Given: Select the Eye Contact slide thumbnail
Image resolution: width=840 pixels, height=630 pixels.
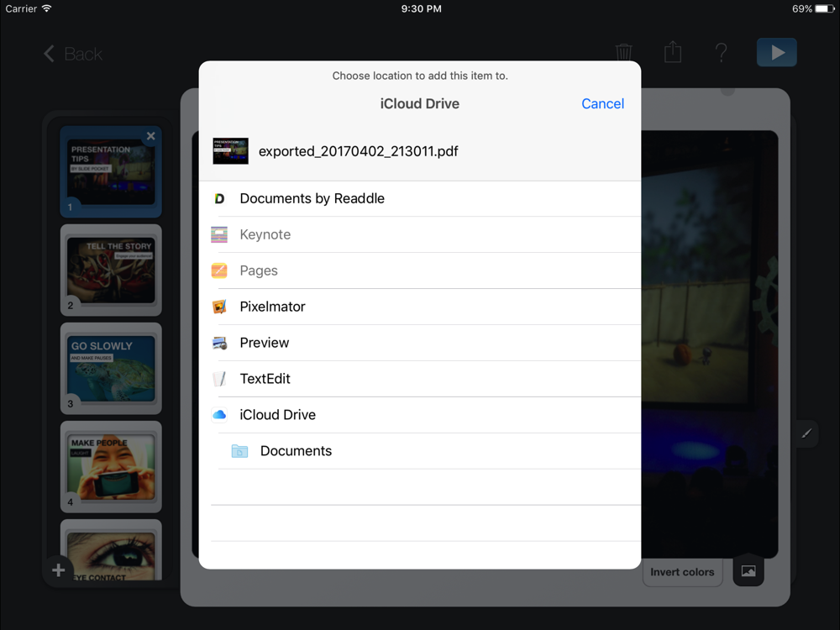Looking at the screenshot, I should (111, 550).
